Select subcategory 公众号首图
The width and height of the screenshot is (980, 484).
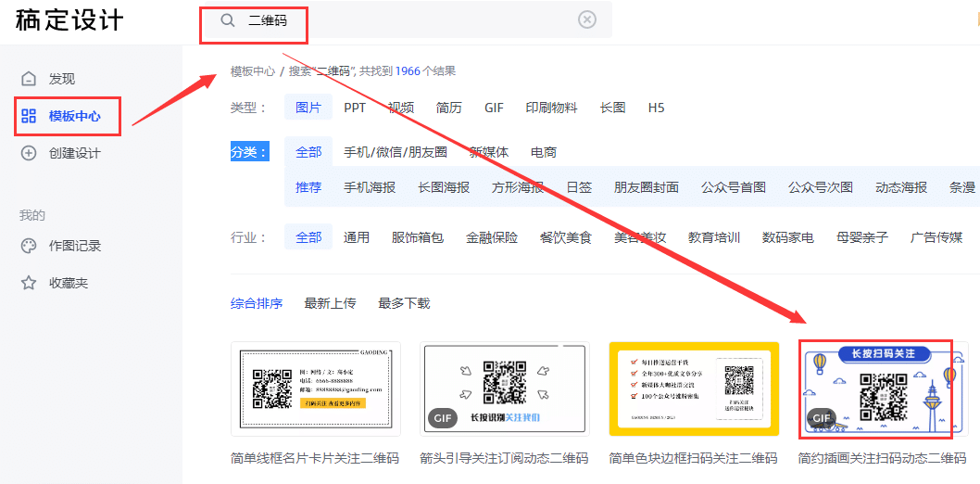click(x=733, y=187)
